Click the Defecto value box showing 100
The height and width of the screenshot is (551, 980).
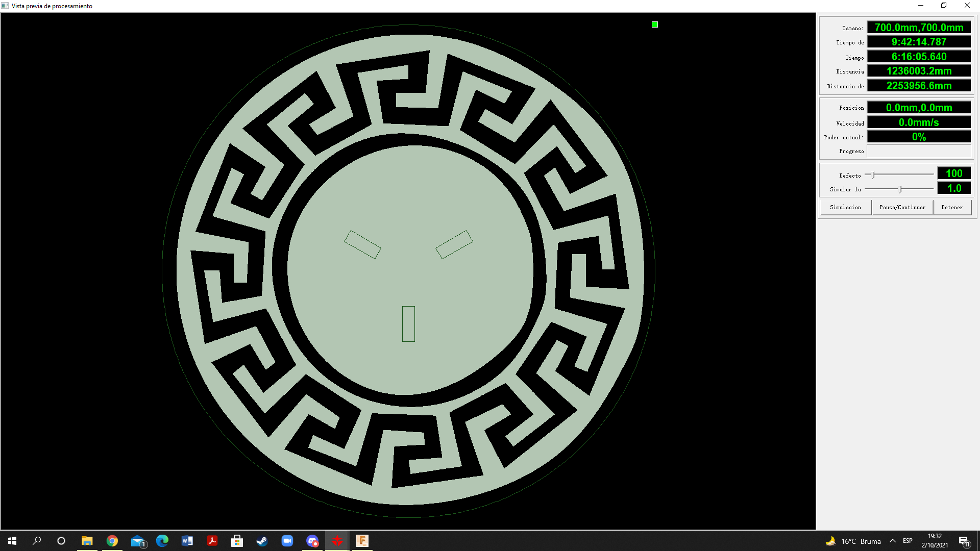954,173
